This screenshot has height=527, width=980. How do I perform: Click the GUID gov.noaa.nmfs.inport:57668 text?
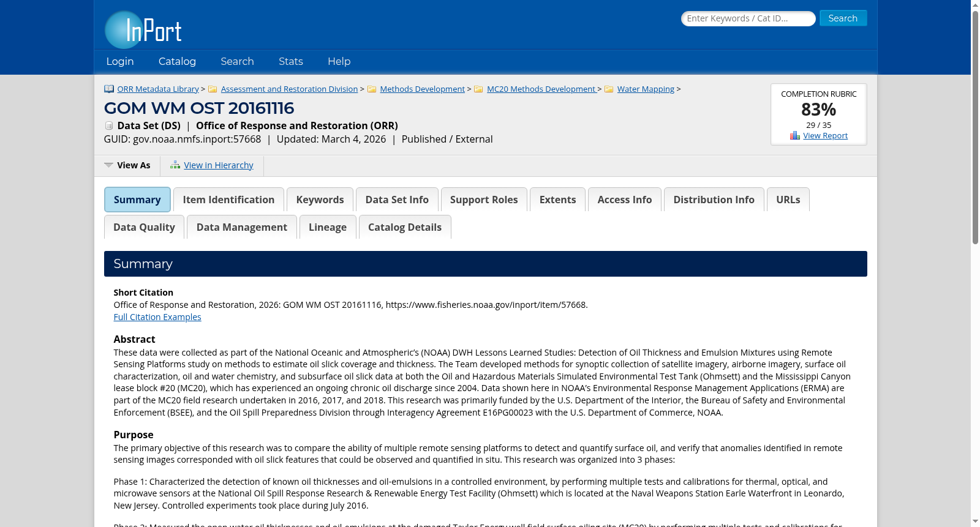(x=183, y=139)
